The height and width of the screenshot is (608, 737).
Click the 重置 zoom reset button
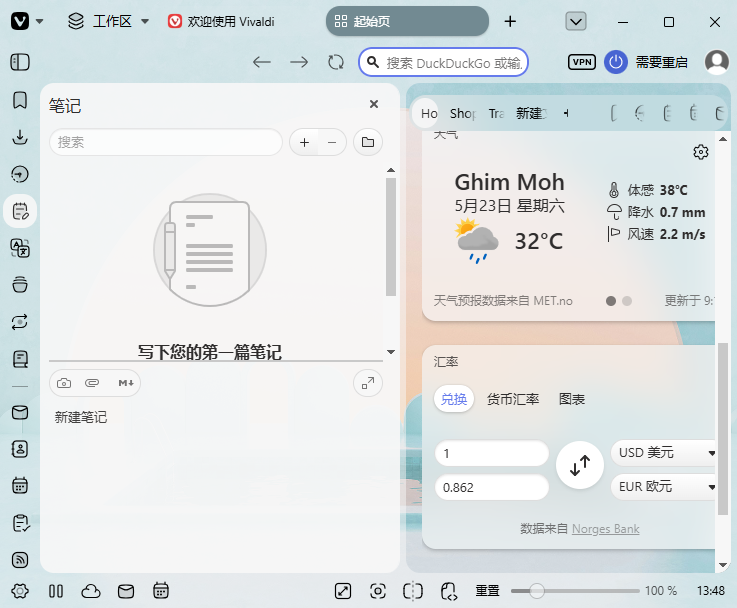(487, 591)
